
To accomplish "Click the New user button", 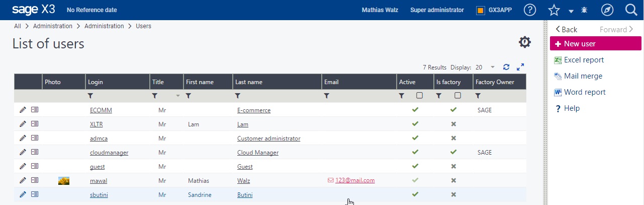I will pyautogui.click(x=595, y=44).
